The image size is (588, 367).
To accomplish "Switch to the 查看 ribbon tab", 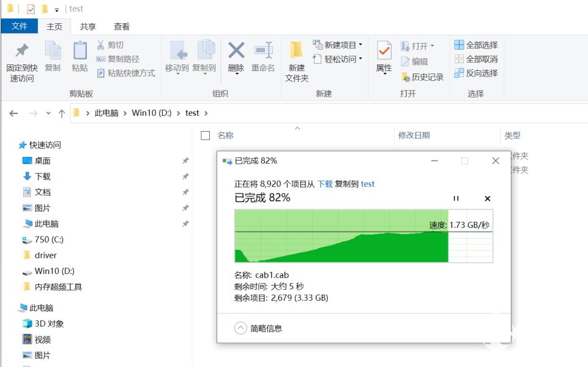I will click(x=122, y=27).
